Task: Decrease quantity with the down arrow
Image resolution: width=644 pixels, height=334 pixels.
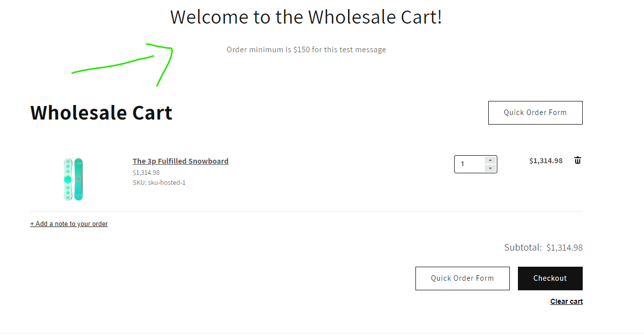Action: point(490,168)
